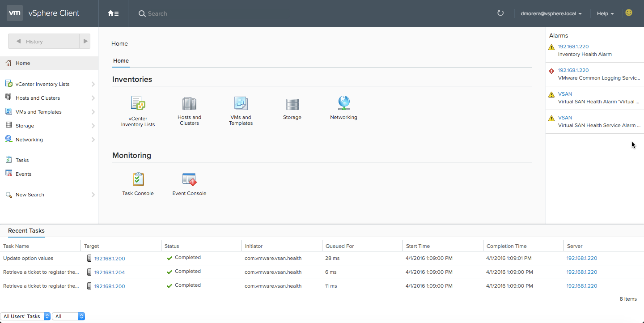Switch to the Recent Tasks tab
This screenshot has height=323, width=644.
(26, 231)
